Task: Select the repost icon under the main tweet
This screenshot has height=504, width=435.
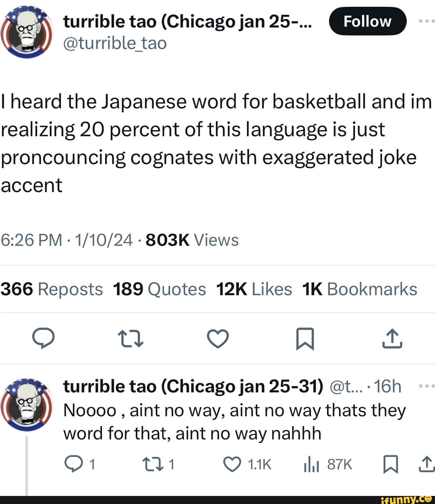Action: click(130, 339)
